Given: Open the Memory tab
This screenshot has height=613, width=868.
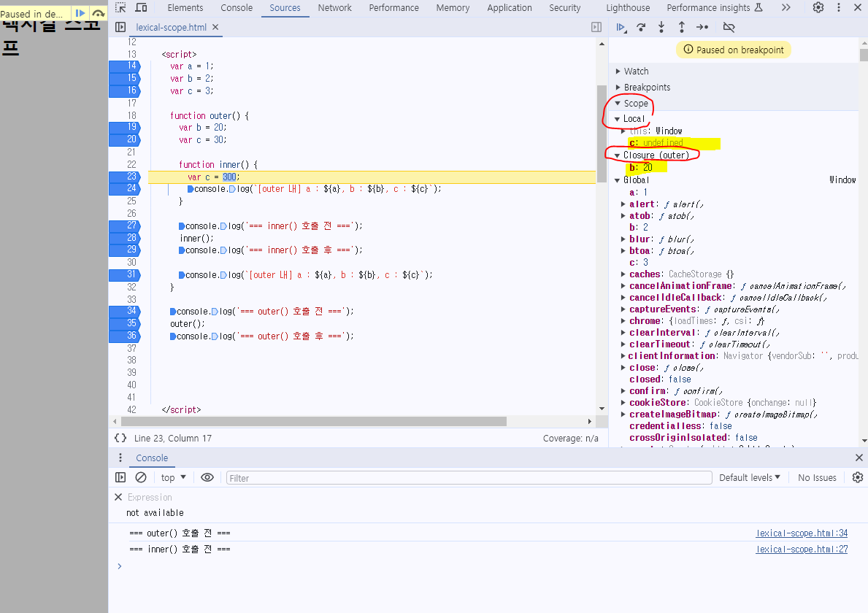Looking at the screenshot, I should (453, 8).
